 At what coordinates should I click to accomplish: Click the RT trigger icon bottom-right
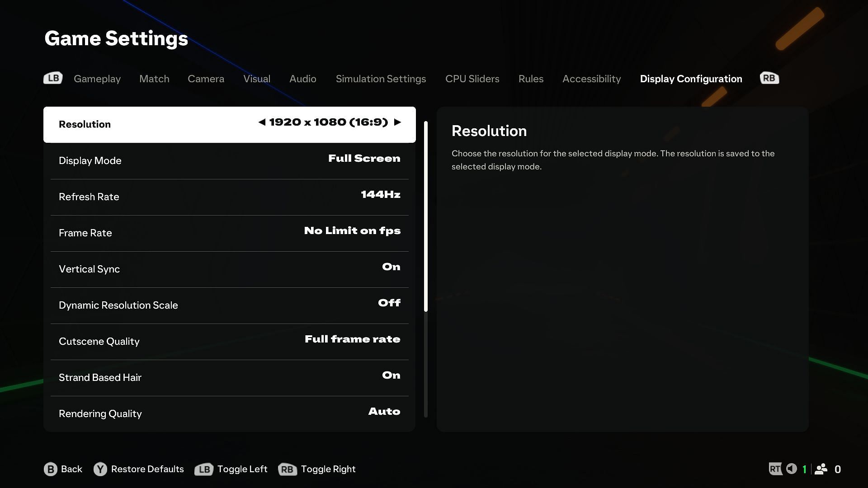click(775, 469)
